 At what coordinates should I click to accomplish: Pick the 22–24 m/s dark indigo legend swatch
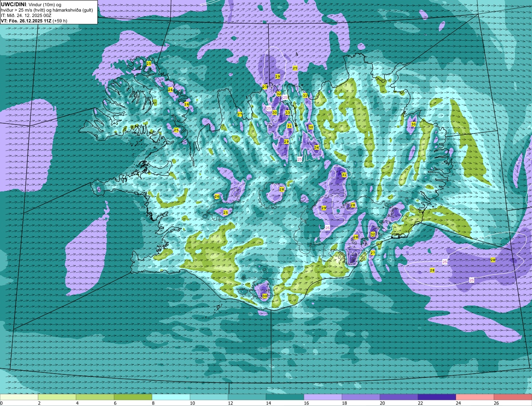(x=437, y=397)
